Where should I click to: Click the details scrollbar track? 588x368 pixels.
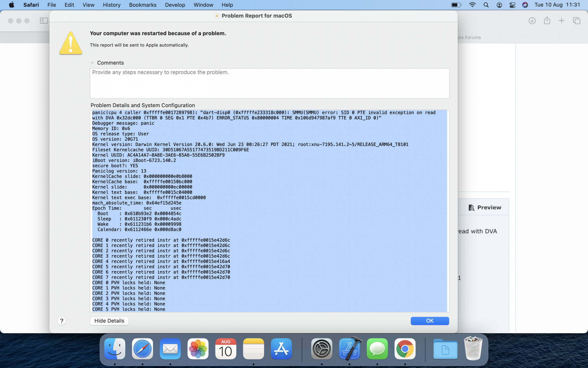pos(448,211)
